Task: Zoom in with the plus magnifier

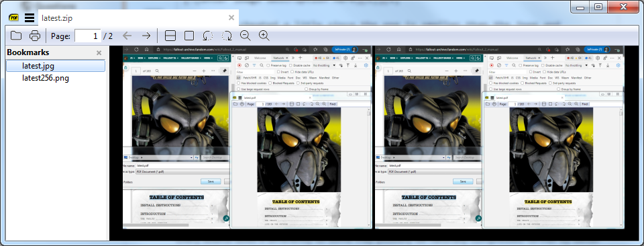Action: click(x=264, y=36)
